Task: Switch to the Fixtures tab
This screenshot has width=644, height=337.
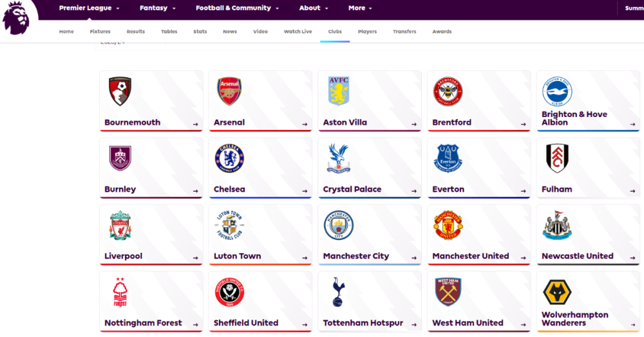Action: (100, 32)
